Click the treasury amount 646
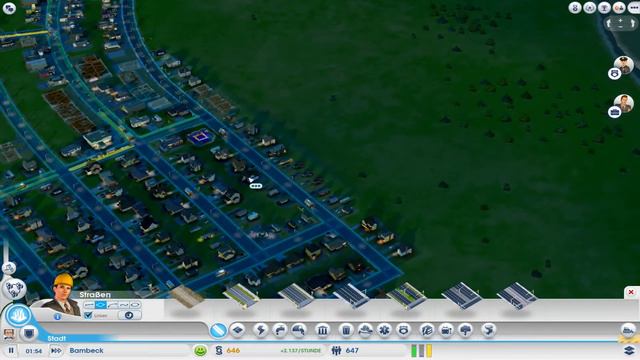This screenshot has height=360, width=640. (x=233, y=350)
